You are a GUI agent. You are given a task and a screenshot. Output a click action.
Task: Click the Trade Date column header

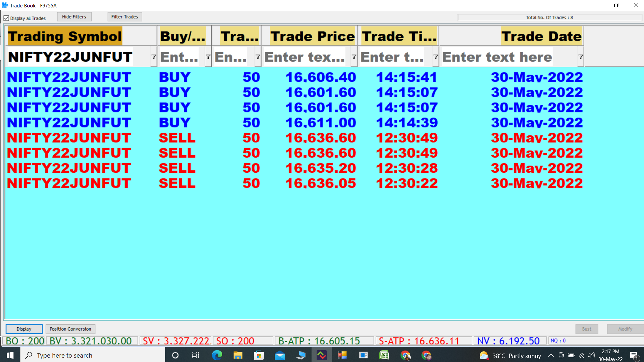541,36
